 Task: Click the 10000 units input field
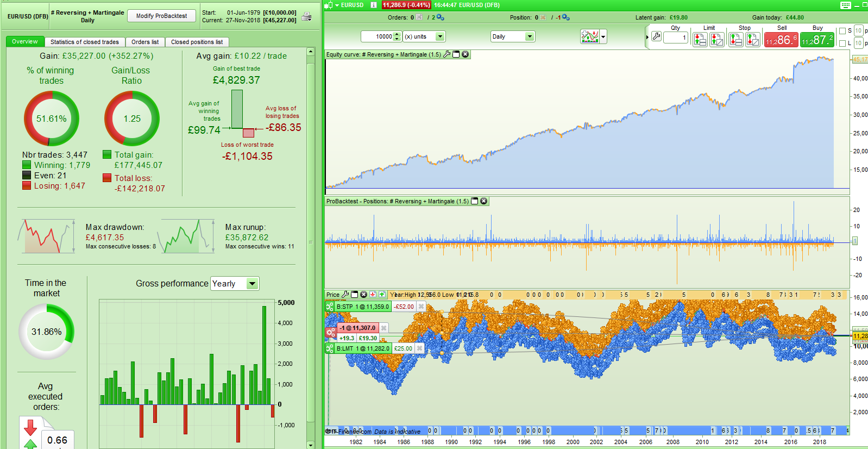point(377,36)
